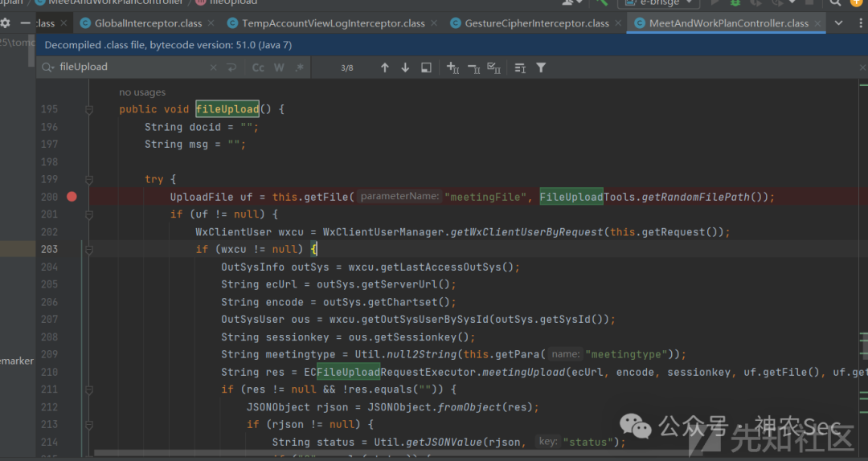The height and width of the screenshot is (461, 868).
Task: Collapse the fileUpload method at line 195
Action: click(89, 109)
